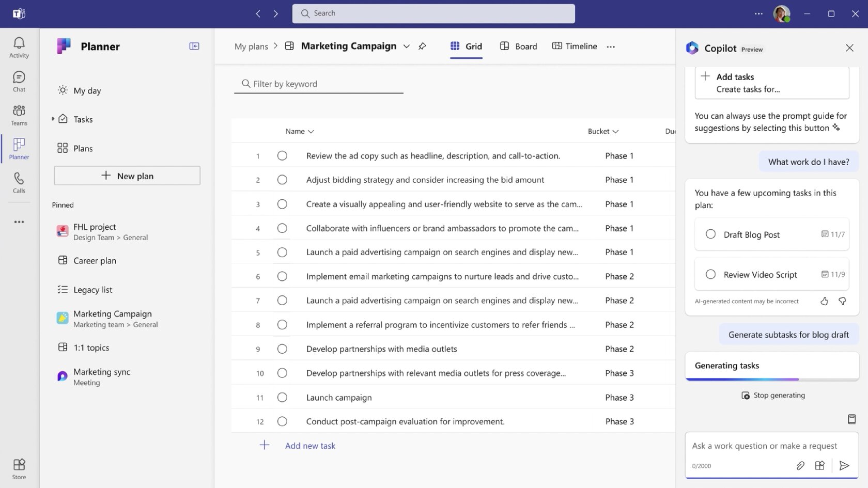Attach a file with paperclip icon

pyautogui.click(x=800, y=466)
